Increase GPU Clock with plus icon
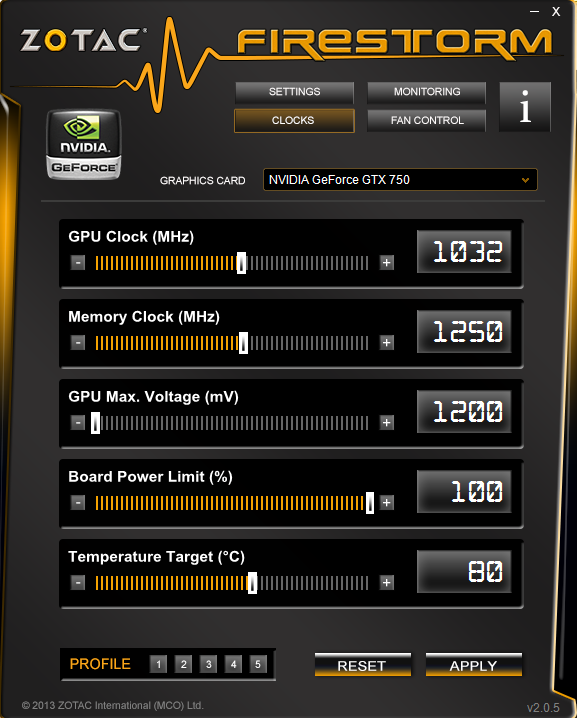 386,262
